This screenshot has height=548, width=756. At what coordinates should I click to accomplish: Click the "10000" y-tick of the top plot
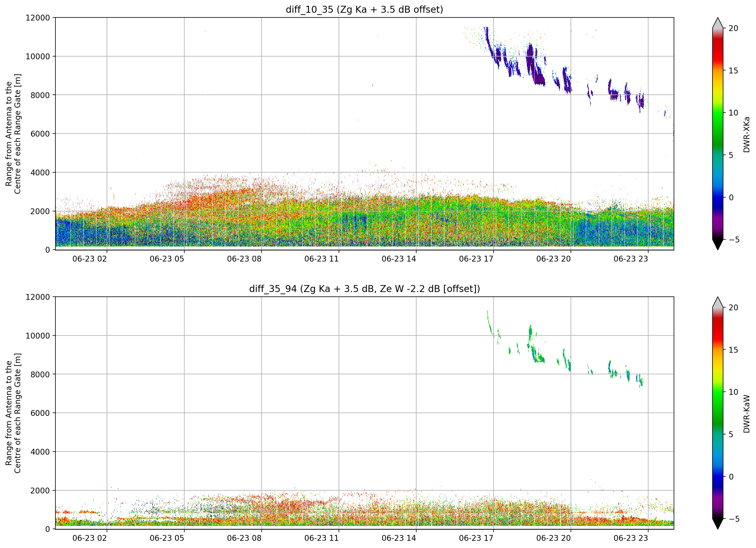[38, 56]
